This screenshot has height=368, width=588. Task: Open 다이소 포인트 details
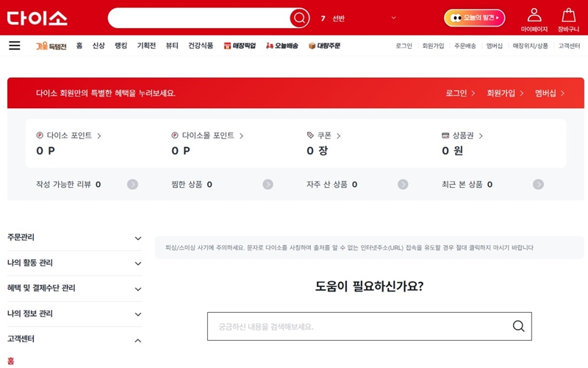point(68,135)
